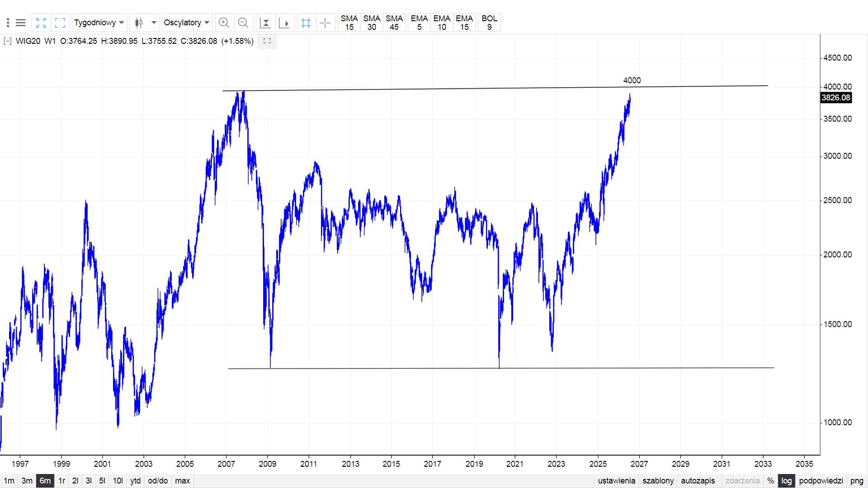Click the corner-brackets maximize chart icon
Screen dimensions: 868x488
(x=60, y=23)
